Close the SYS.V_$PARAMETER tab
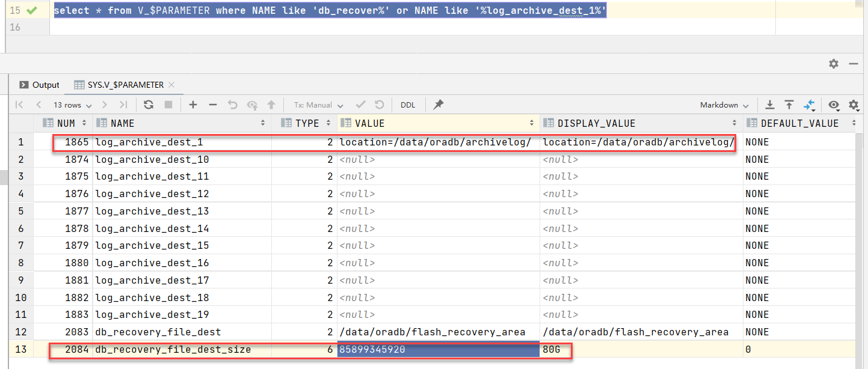The image size is (868, 369). 171,85
